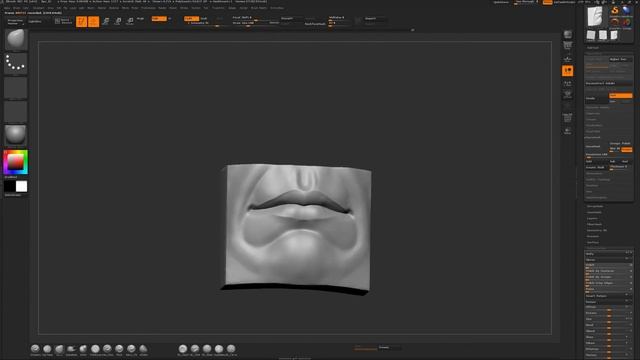The image size is (640, 360).
Task: Toggle the orange Menus button
Action: point(547,2)
